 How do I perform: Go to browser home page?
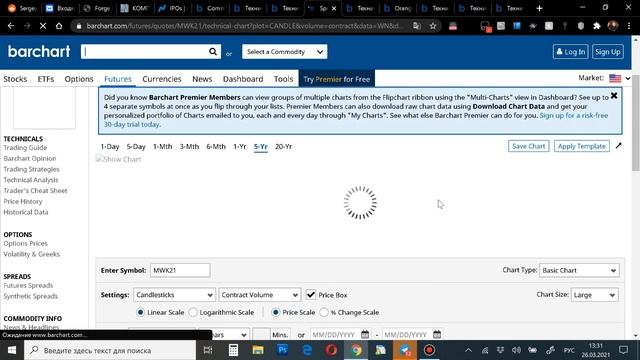[x=59, y=26]
